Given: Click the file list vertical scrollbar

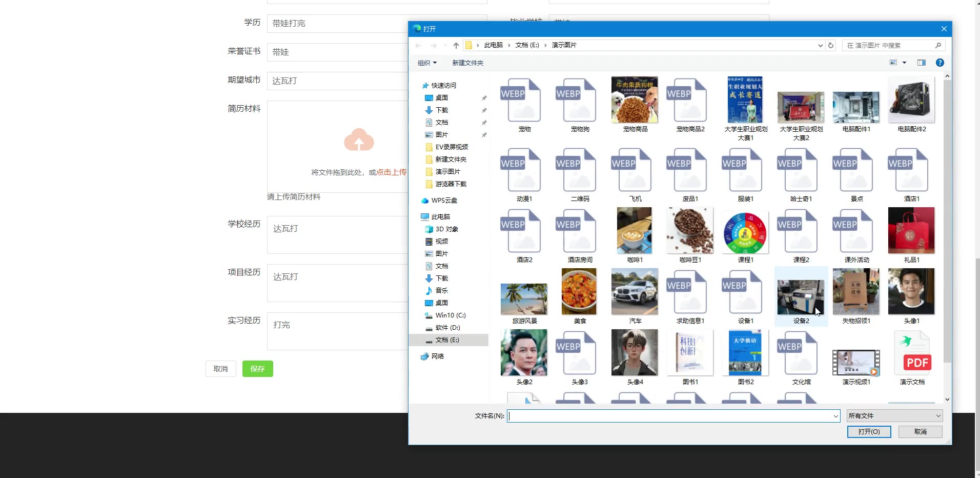Looking at the screenshot, I should tap(947, 221).
